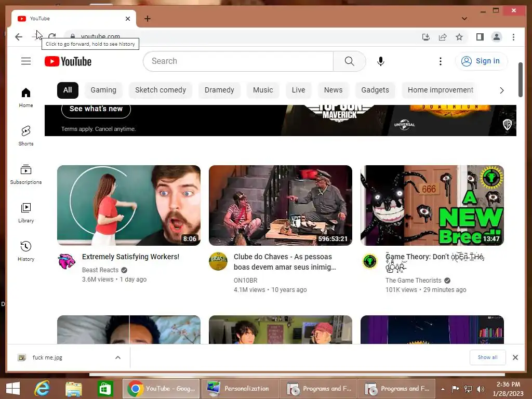Open Library in the sidebar

click(x=26, y=212)
